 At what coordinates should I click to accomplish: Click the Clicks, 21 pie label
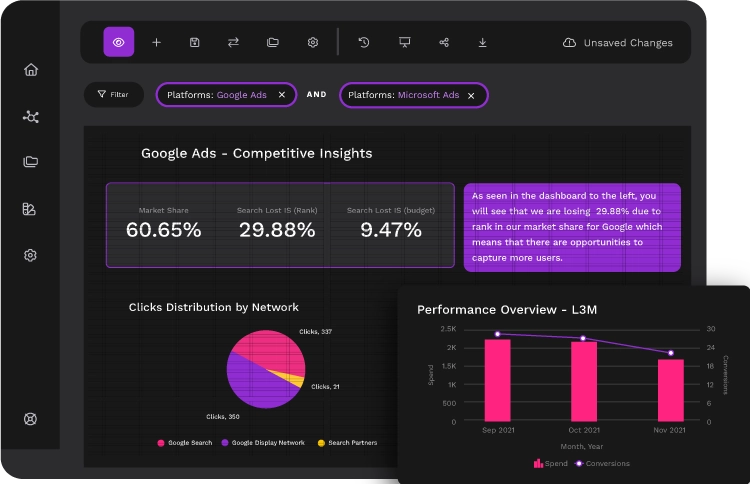click(x=325, y=386)
